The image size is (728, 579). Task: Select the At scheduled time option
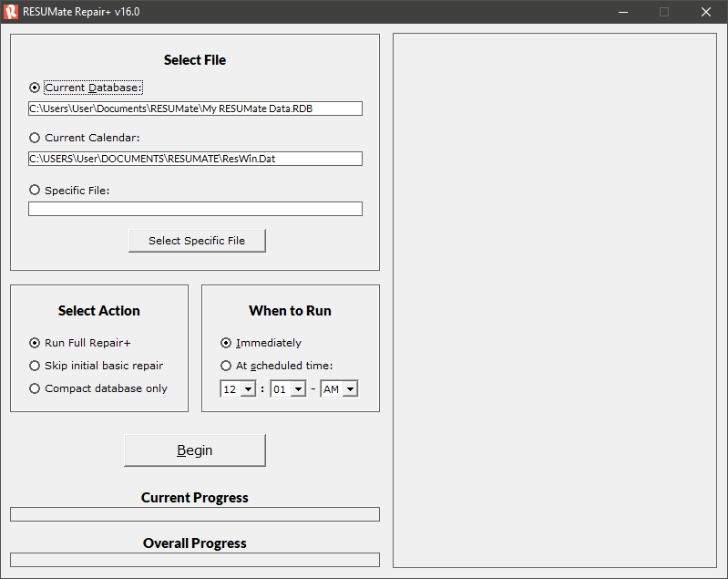[x=226, y=366]
